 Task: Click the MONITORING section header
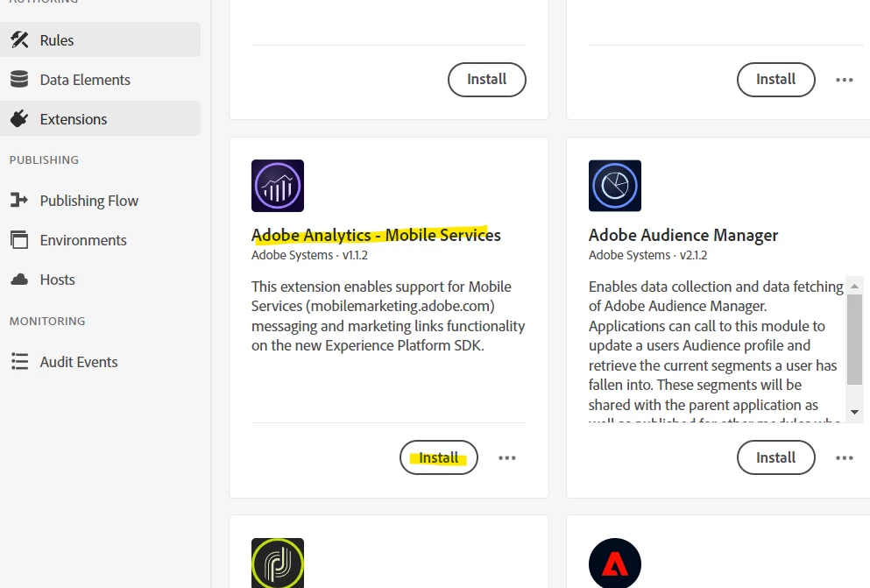[x=47, y=322]
